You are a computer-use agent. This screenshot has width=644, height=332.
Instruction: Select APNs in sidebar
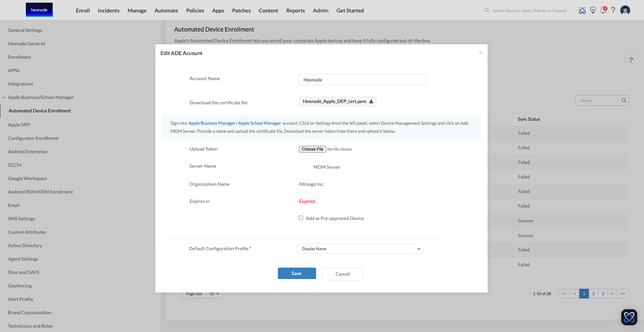point(14,70)
